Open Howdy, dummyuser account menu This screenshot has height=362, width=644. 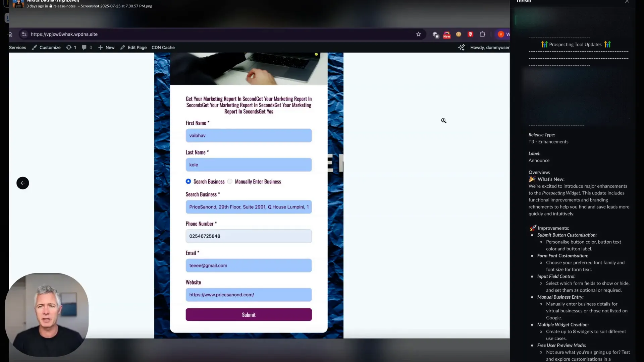coord(490,48)
